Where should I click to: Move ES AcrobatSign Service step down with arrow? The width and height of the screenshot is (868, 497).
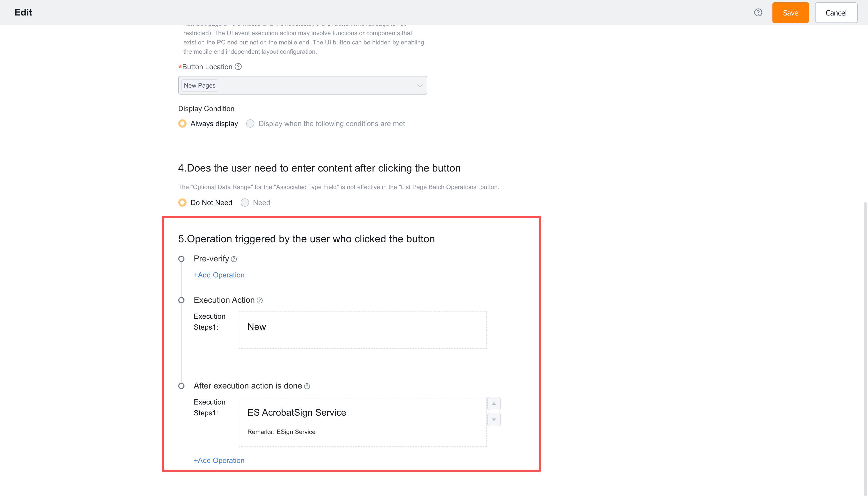pos(494,419)
